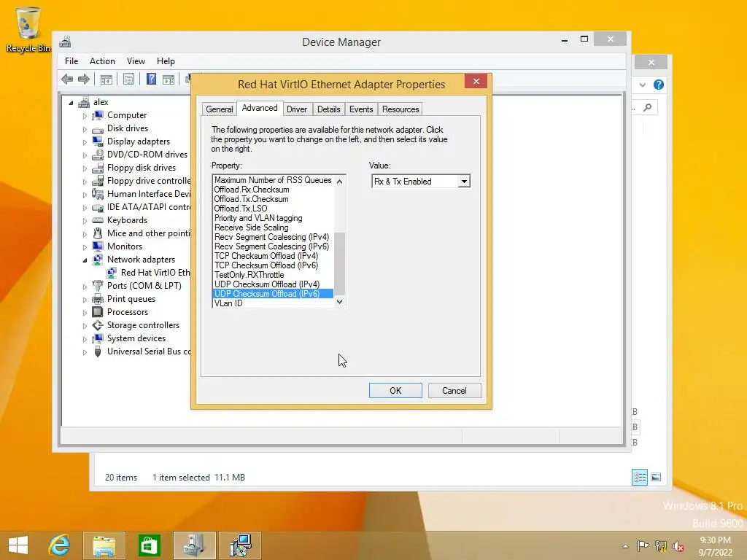The width and height of the screenshot is (747, 560).
Task: Select the Display adapters device icon
Action: 98,141
